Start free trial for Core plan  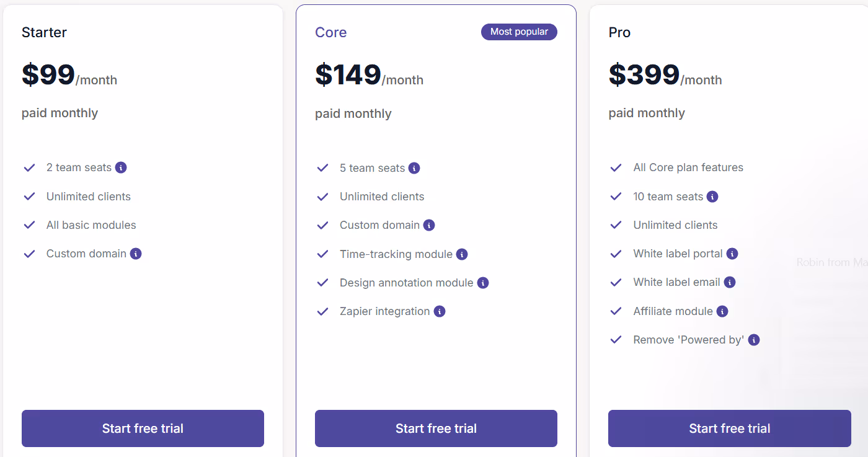point(436,428)
